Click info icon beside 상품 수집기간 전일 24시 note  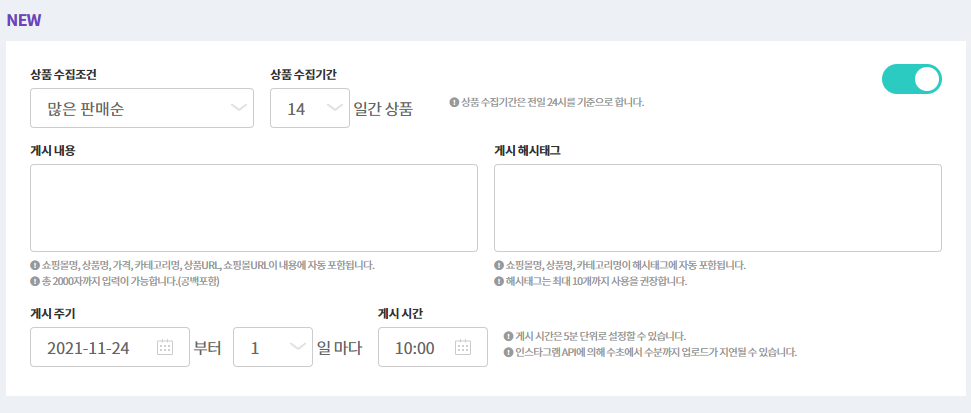[x=454, y=102]
